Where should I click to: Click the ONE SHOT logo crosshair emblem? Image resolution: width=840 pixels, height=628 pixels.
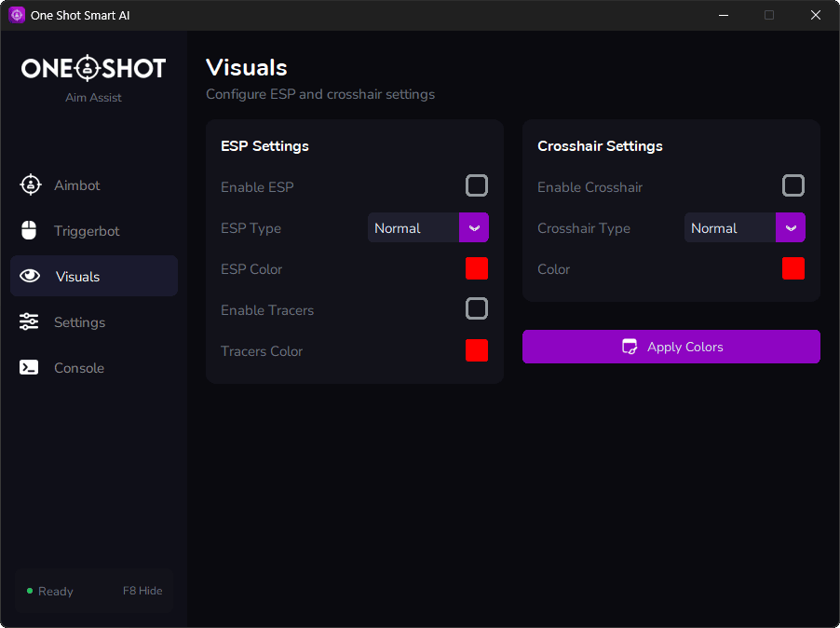pyautogui.click(x=87, y=68)
